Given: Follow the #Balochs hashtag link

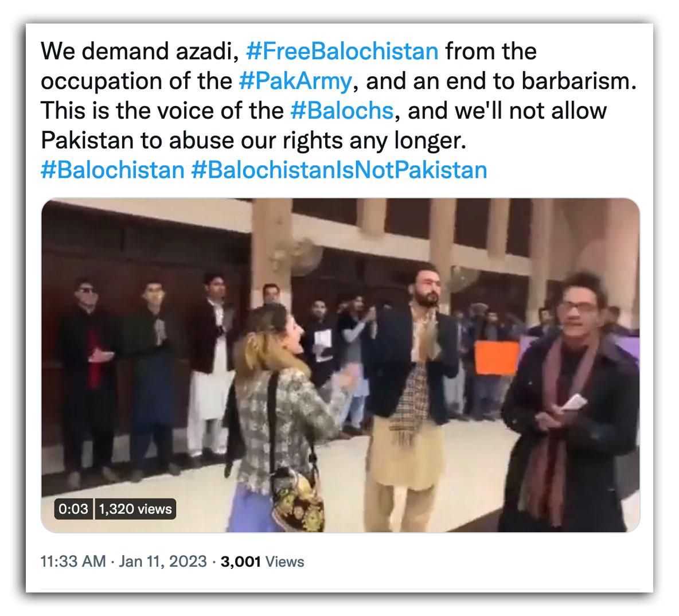Looking at the screenshot, I should pos(342,111).
